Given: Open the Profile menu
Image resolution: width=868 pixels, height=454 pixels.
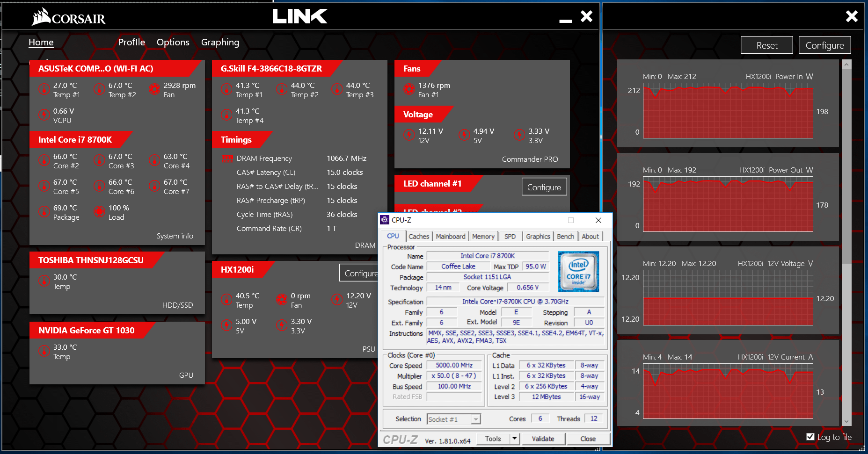Looking at the screenshot, I should click(x=131, y=42).
